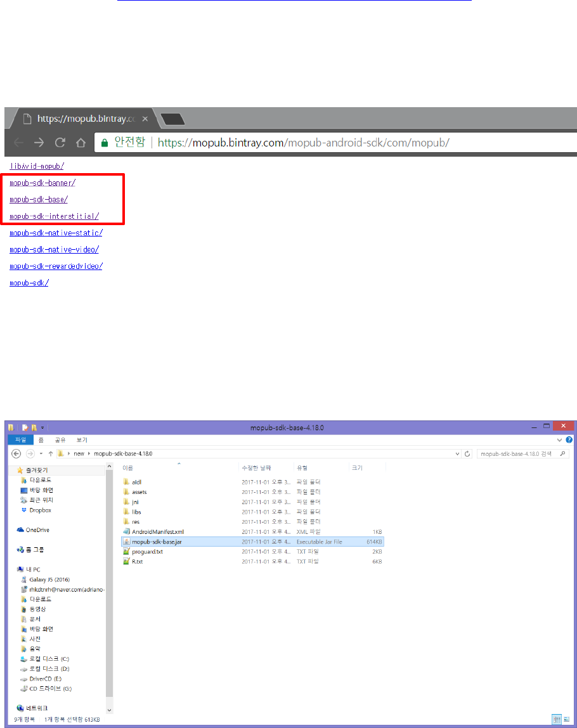
Task: Open the mopub-sdk-base/ link
Action: [39, 200]
